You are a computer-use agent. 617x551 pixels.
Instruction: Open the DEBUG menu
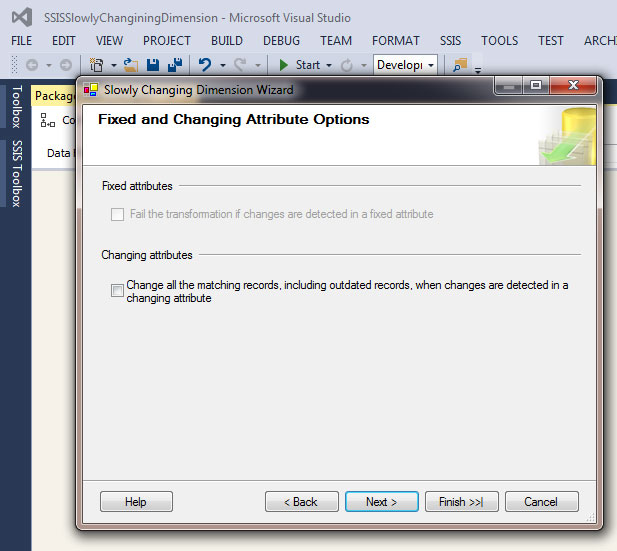(x=281, y=41)
